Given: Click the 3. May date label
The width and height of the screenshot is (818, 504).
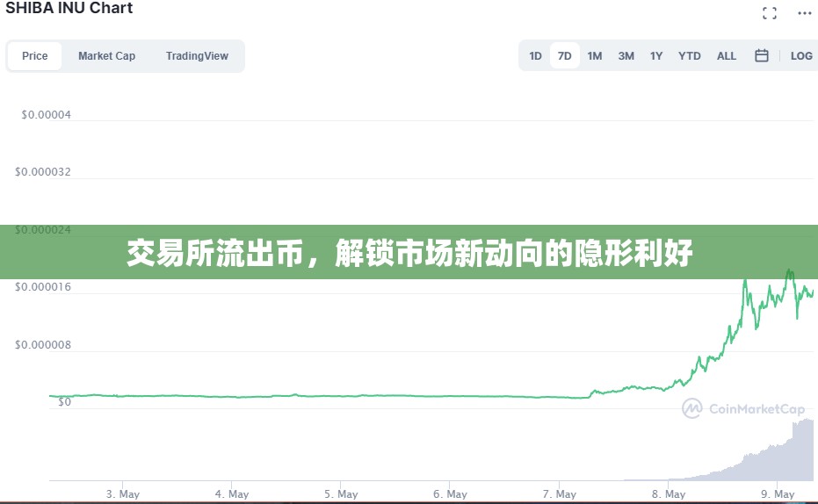Looking at the screenshot, I should (123, 494).
